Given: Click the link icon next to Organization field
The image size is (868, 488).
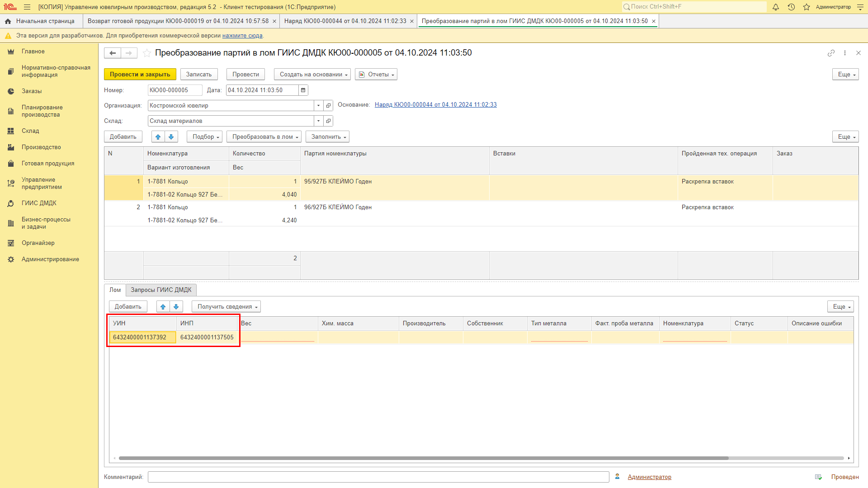Looking at the screenshot, I should 328,105.
